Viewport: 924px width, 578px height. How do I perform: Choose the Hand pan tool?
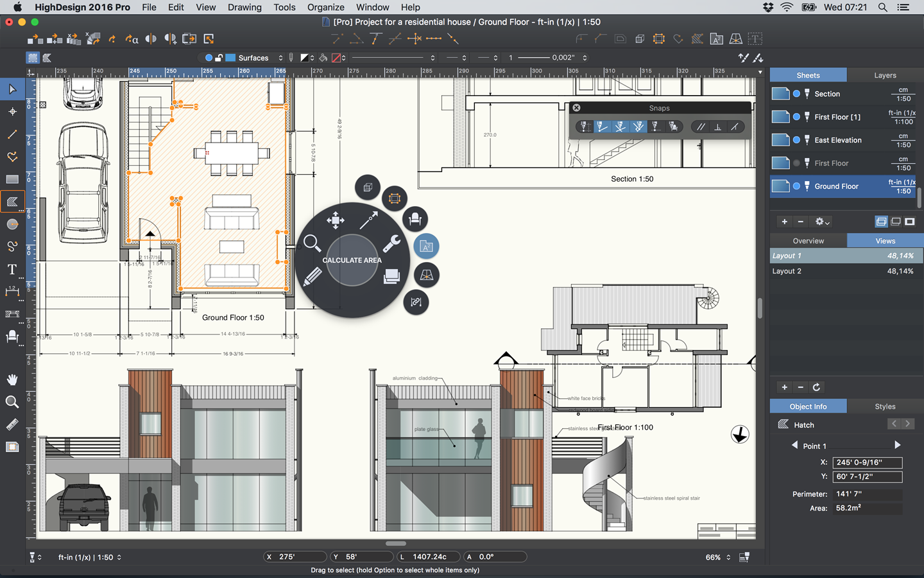(12, 380)
